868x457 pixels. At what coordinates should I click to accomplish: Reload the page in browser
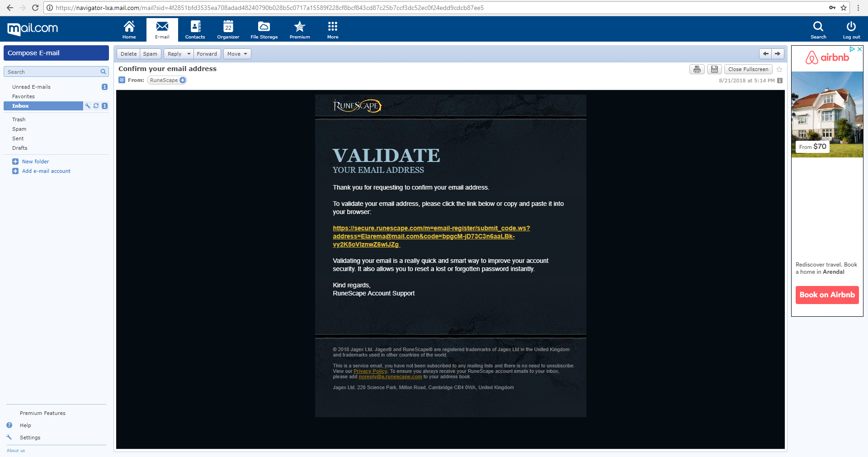(x=35, y=8)
